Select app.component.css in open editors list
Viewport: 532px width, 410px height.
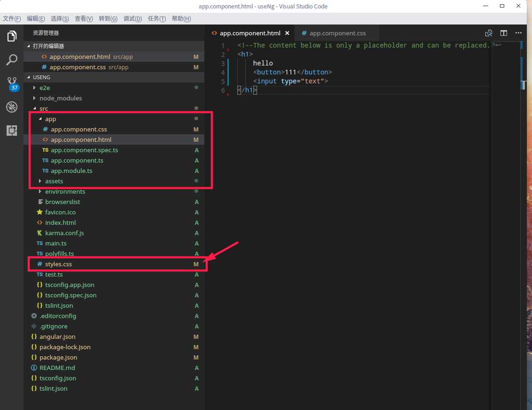tap(113, 67)
